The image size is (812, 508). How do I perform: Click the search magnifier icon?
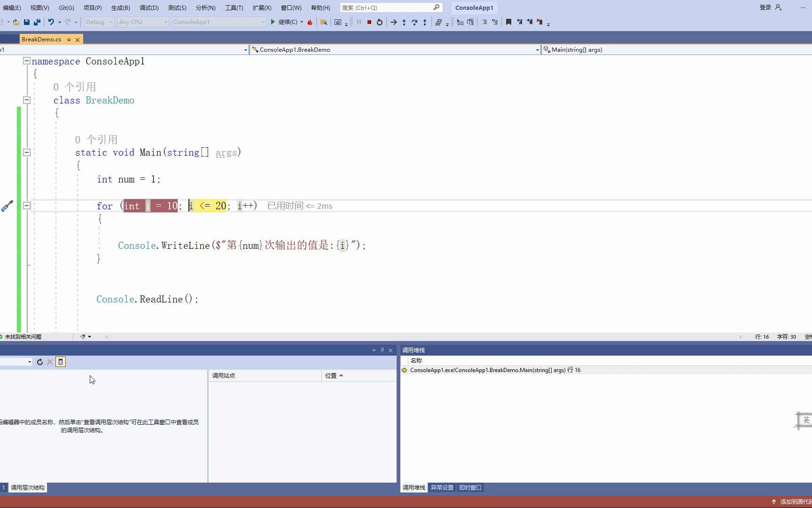(436, 8)
